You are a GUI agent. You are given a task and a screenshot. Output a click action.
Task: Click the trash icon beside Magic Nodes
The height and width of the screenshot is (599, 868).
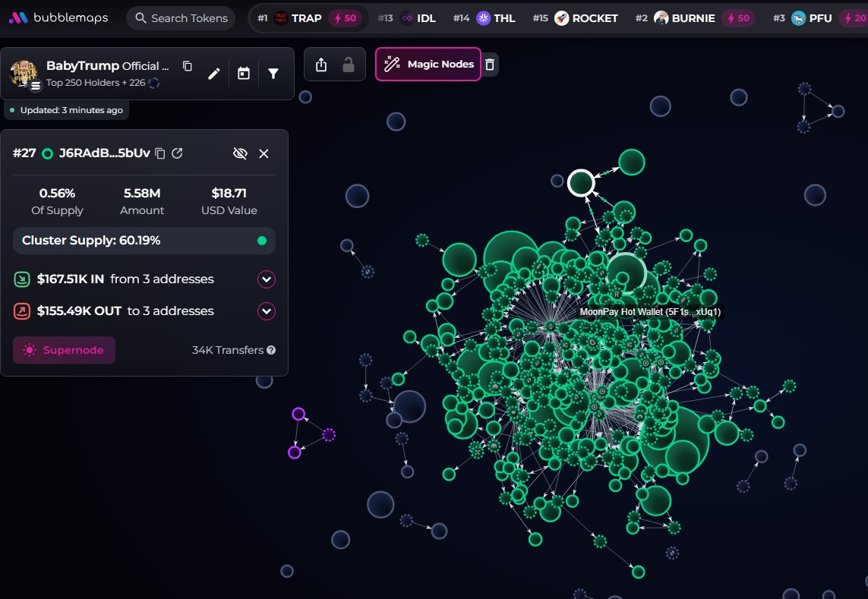pyautogui.click(x=490, y=65)
